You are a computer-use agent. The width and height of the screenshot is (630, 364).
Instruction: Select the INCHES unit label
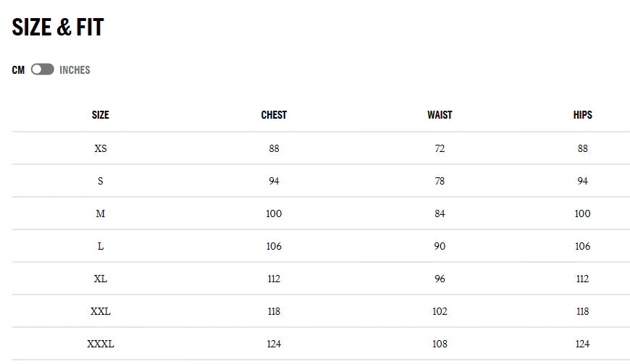(x=75, y=70)
